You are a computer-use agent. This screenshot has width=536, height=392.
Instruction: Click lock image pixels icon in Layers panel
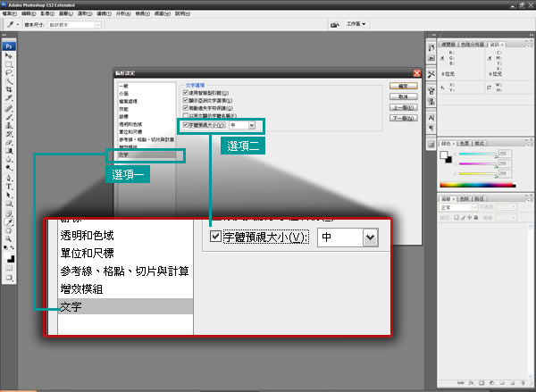click(x=463, y=217)
